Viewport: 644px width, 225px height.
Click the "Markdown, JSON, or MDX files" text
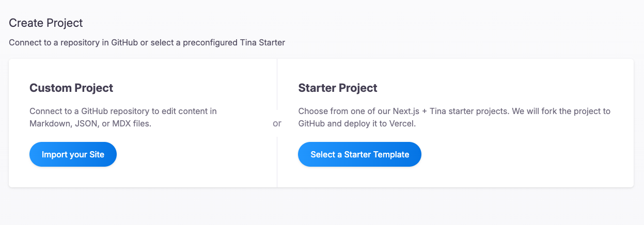pyautogui.click(x=90, y=124)
